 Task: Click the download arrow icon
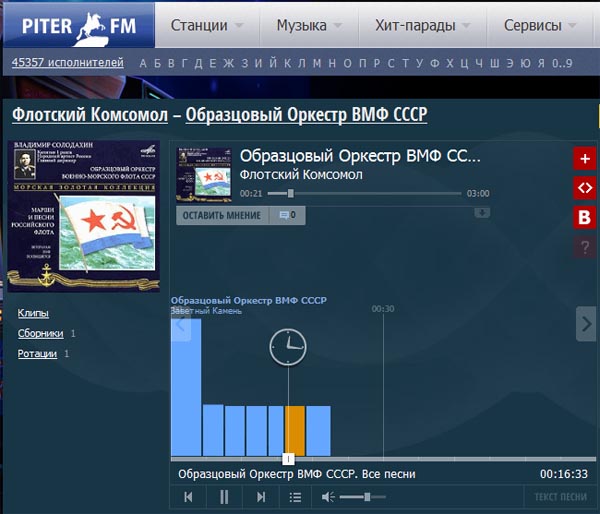tap(482, 212)
